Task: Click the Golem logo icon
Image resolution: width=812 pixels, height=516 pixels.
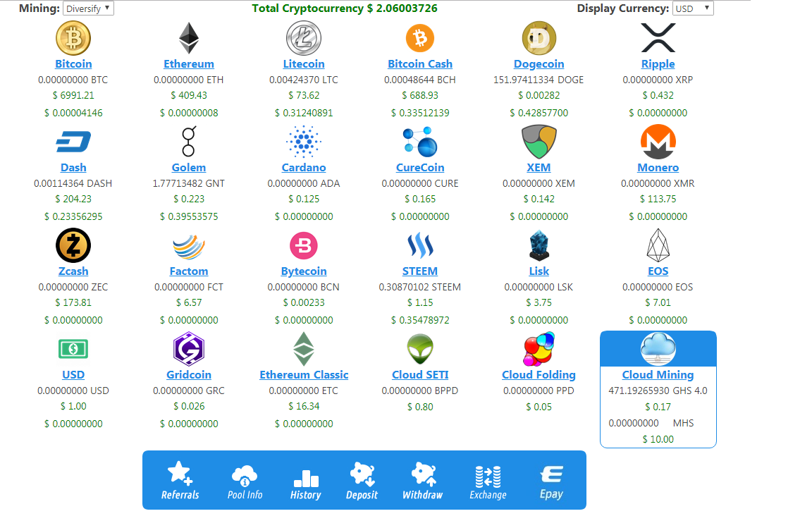Action: click(x=188, y=142)
